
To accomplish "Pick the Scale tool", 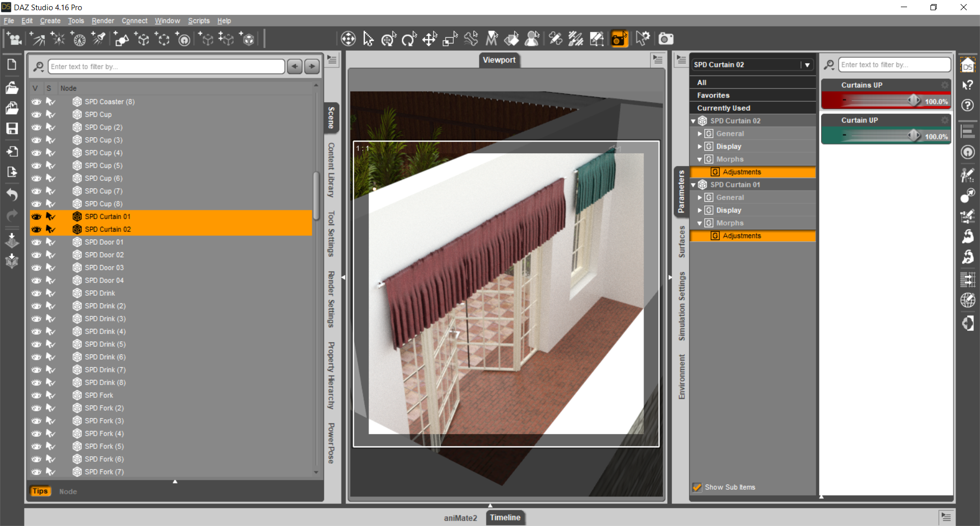I will tap(450, 39).
